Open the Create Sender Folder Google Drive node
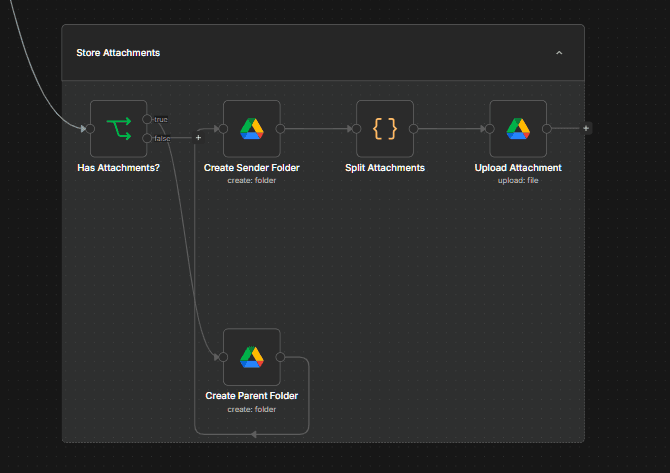This screenshot has width=670, height=473. [x=252, y=129]
